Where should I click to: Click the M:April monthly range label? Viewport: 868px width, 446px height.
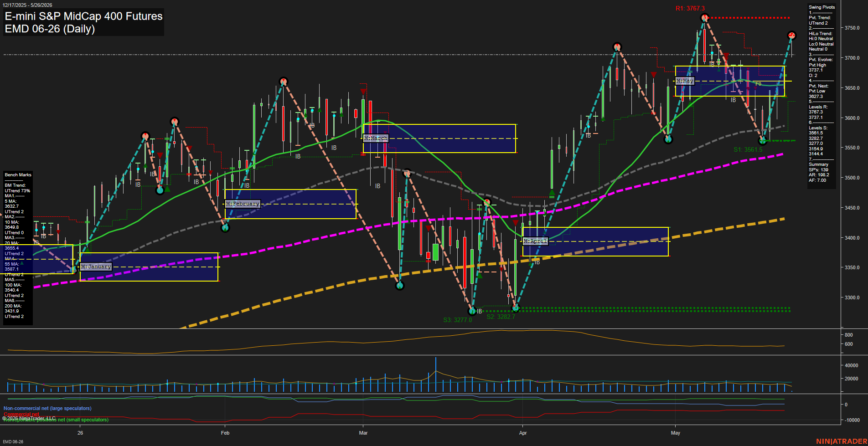coord(535,241)
